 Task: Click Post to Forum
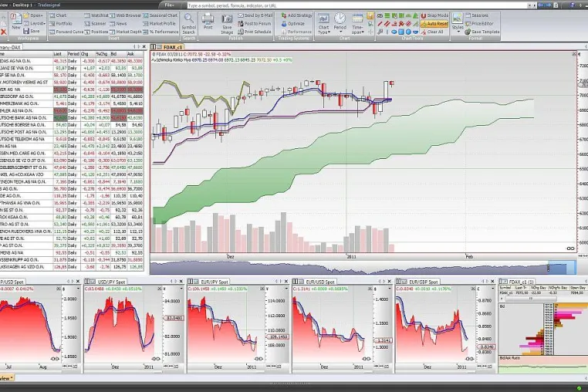click(254, 23)
